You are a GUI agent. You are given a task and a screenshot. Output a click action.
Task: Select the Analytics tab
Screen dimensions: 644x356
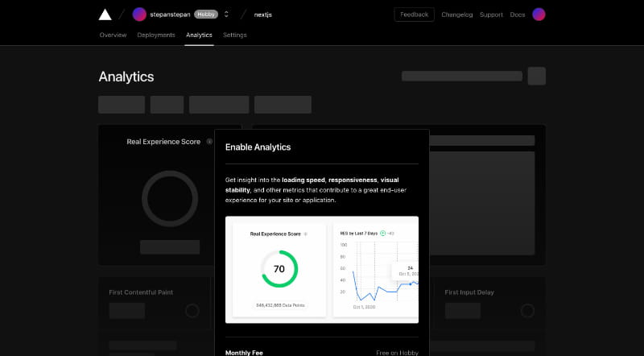[x=199, y=35]
